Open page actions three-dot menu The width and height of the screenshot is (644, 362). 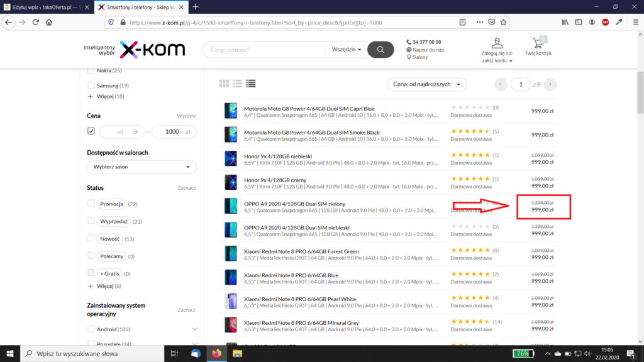click(480, 23)
